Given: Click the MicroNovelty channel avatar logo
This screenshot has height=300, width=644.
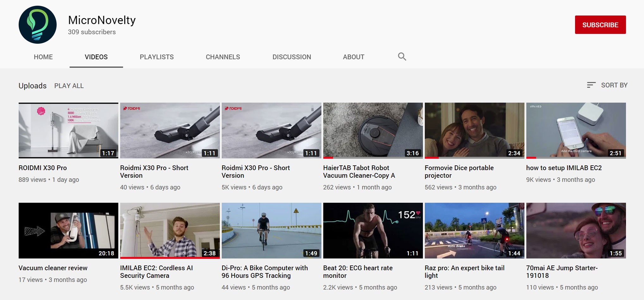Looking at the screenshot, I should click(38, 25).
